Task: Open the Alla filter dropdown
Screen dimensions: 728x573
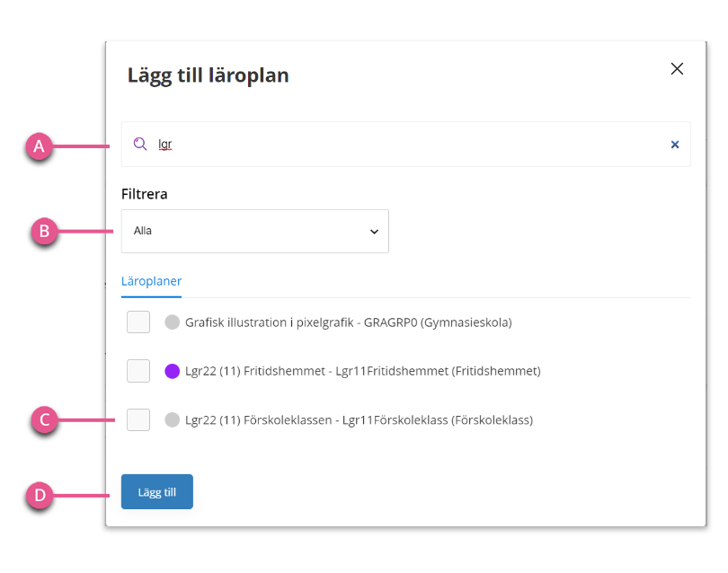Action: click(255, 231)
